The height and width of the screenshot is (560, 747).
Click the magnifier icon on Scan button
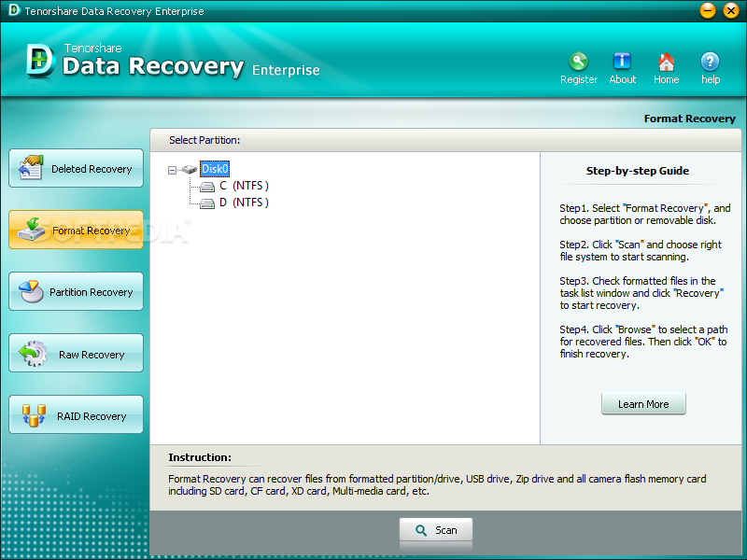click(421, 530)
